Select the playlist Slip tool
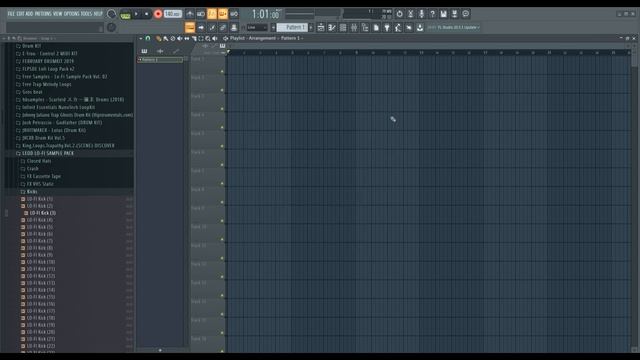This screenshot has height=360, width=640. 187,38
